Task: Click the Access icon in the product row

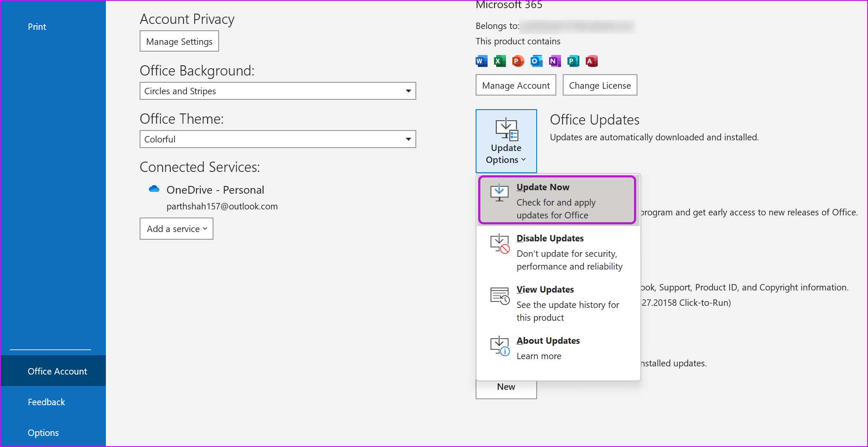Action: tap(591, 61)
